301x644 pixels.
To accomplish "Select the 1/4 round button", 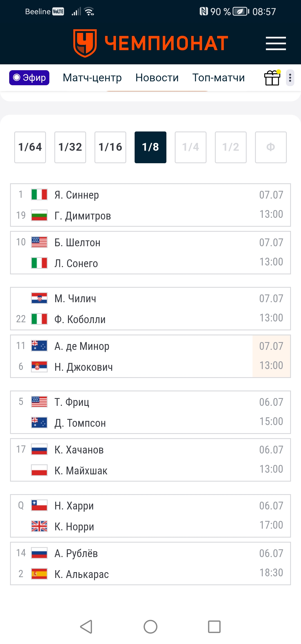I will [191, 147].
